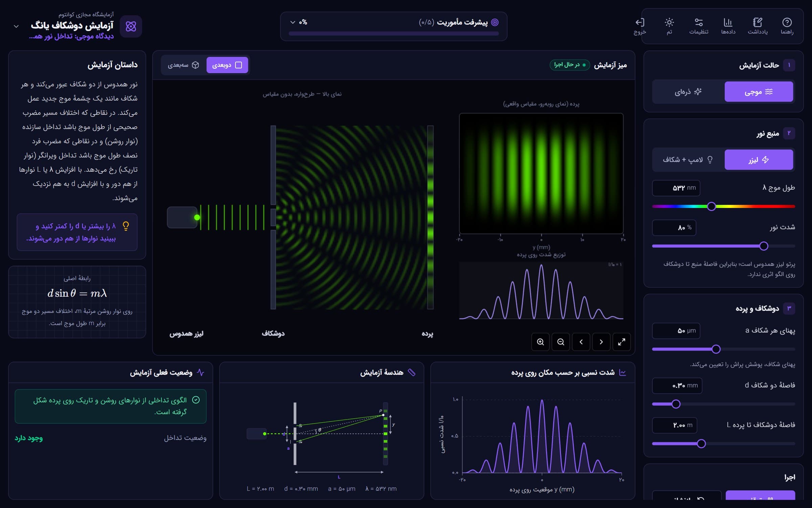Click the ۵۳۲ nm wavelength field
Screen dimensions: 812x508
coord(676,188)
